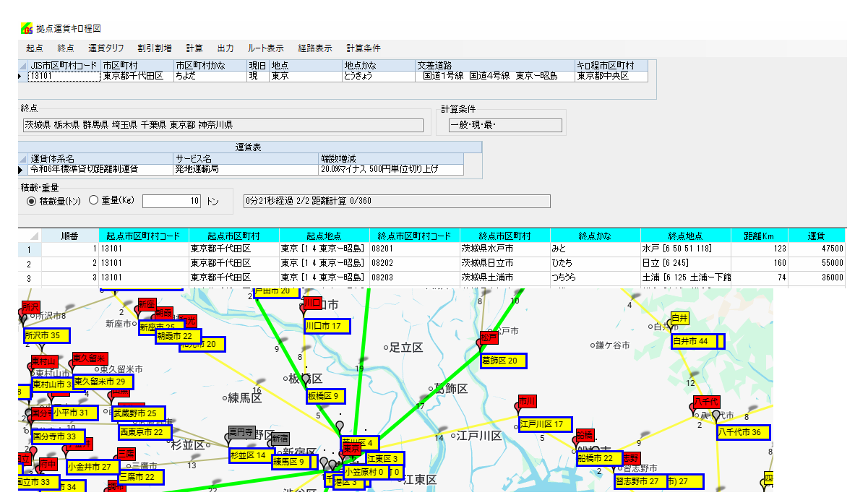Click the red 川口 map pin marker
Viewport: 868px width, 495px height.
coord(312,303)
